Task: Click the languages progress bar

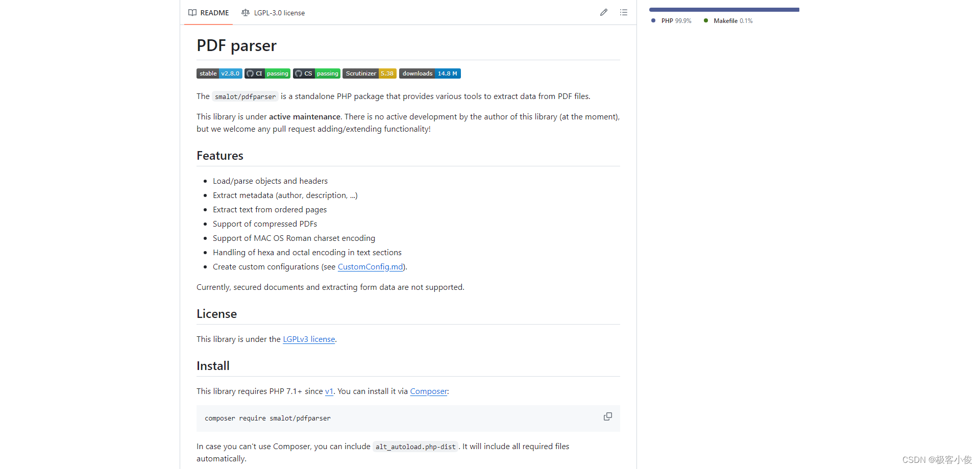Action: [x=724, y=10]
